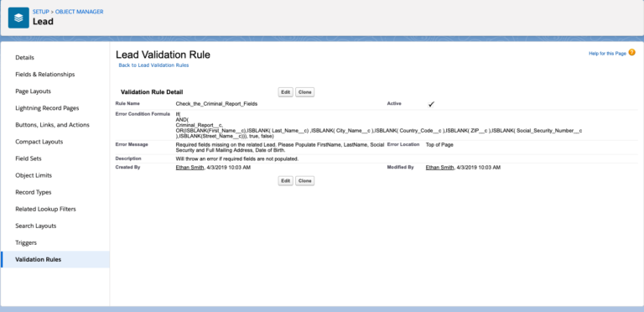
Task: Click the Error Condition Formula label
Action: pos(143,114)
